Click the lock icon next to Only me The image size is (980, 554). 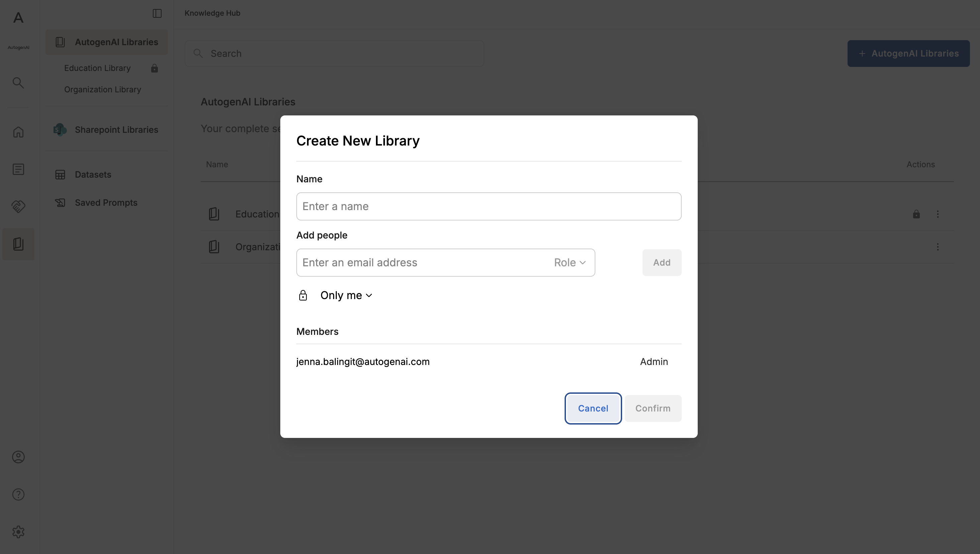tap(303, 295)
